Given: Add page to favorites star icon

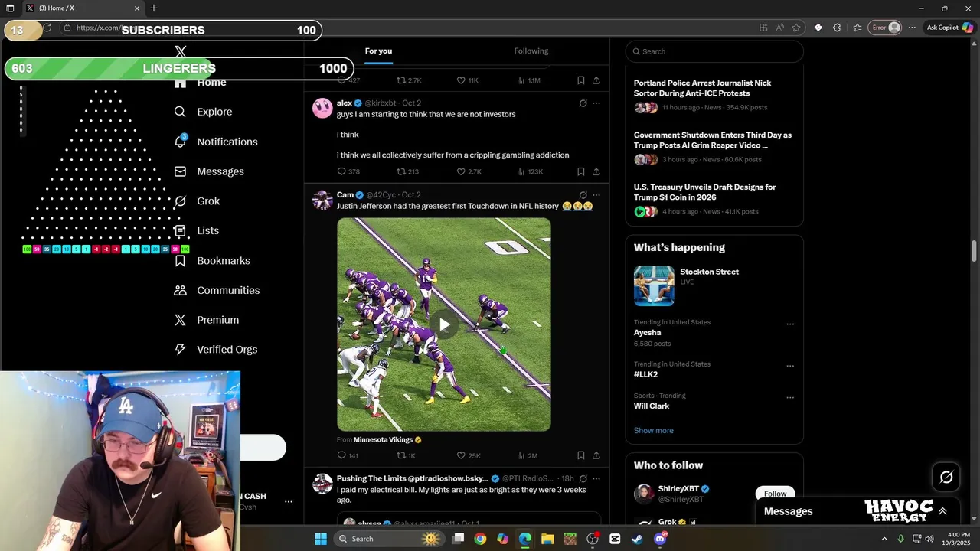Looking at the screenshot, I should pyautogui.click(x=796, y=28).
